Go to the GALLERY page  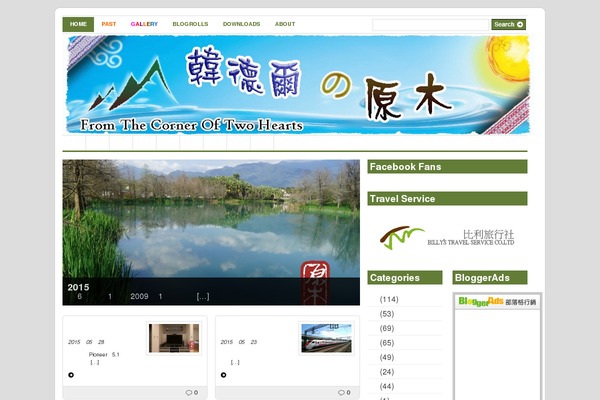point(144,24)
